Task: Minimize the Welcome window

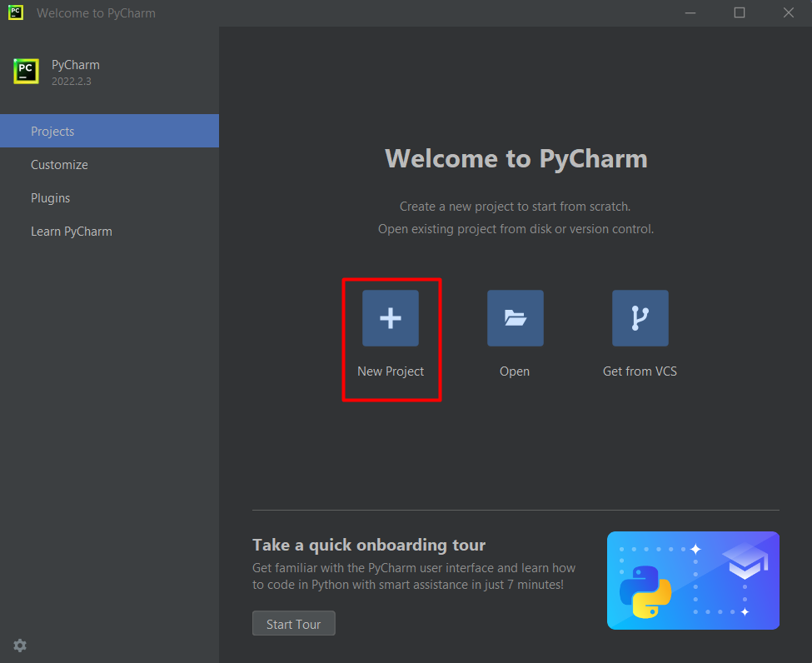Action: (x=690, y=13)
